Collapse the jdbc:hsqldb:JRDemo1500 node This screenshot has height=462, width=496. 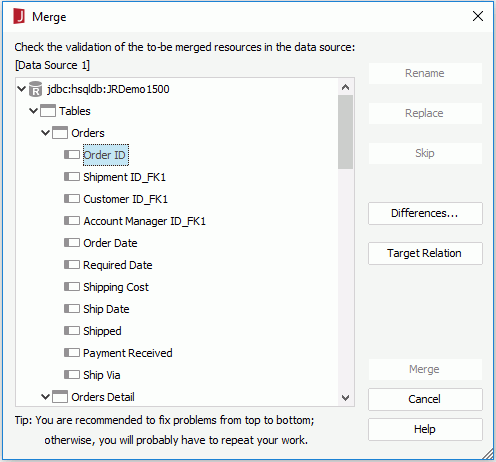pyautogui.click(x=21, y=89)
